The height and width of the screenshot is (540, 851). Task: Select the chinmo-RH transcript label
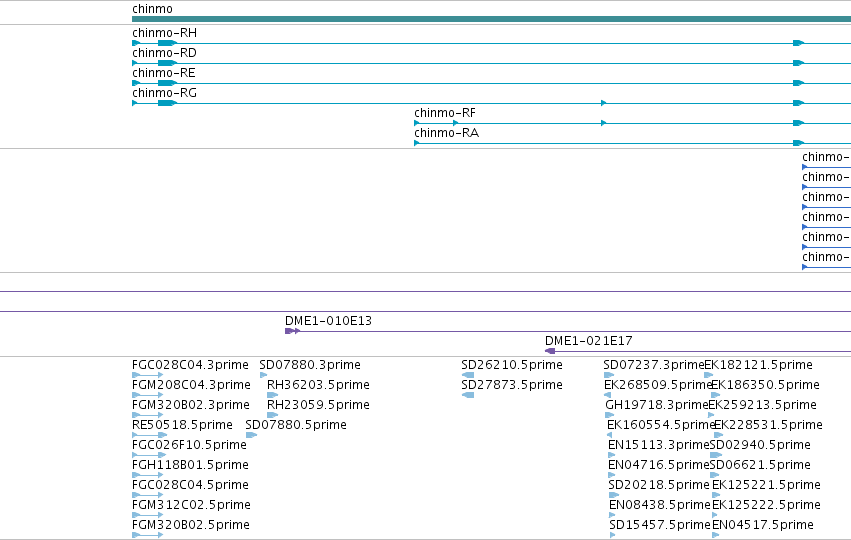(164, 33)
